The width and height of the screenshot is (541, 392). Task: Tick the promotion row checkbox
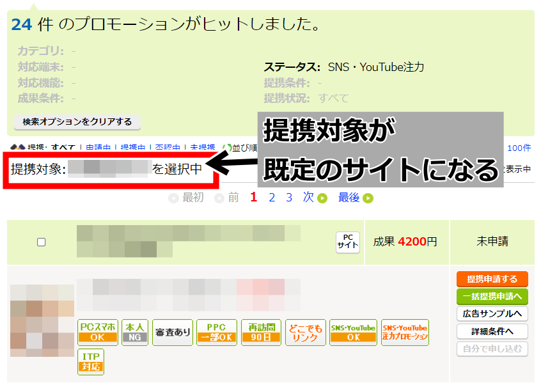click(x=42, y=242)
